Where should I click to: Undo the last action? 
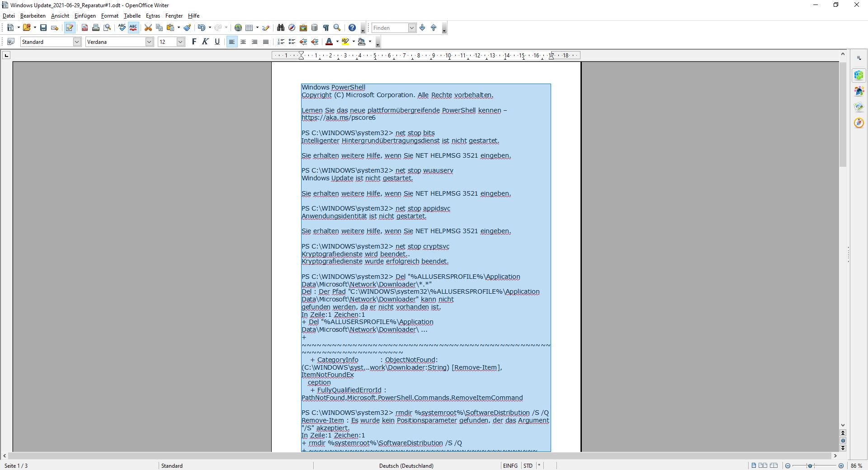click(x=201, y=28)
